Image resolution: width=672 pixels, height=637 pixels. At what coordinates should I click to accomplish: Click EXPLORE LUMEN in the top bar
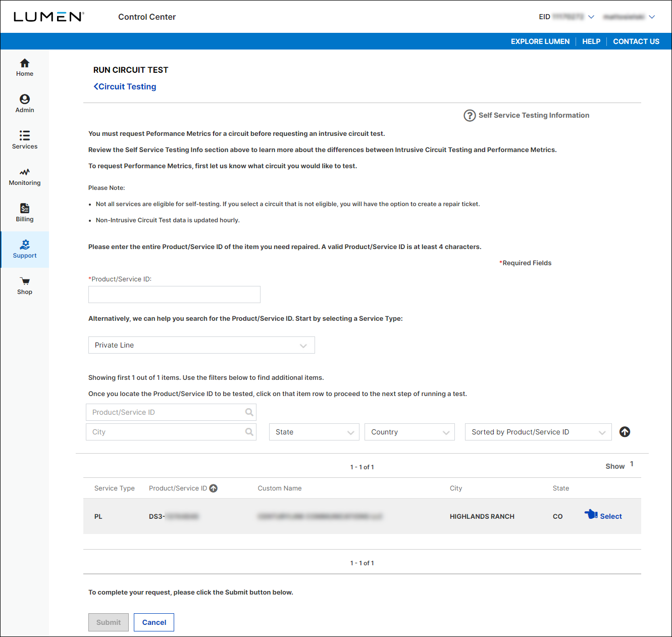[540, 41]
